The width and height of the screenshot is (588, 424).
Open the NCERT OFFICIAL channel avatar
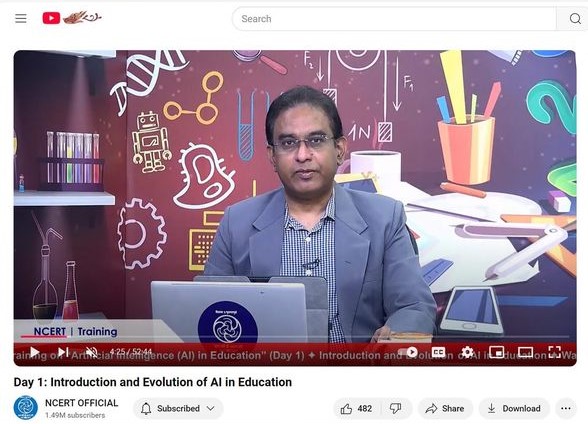point(26,408)
